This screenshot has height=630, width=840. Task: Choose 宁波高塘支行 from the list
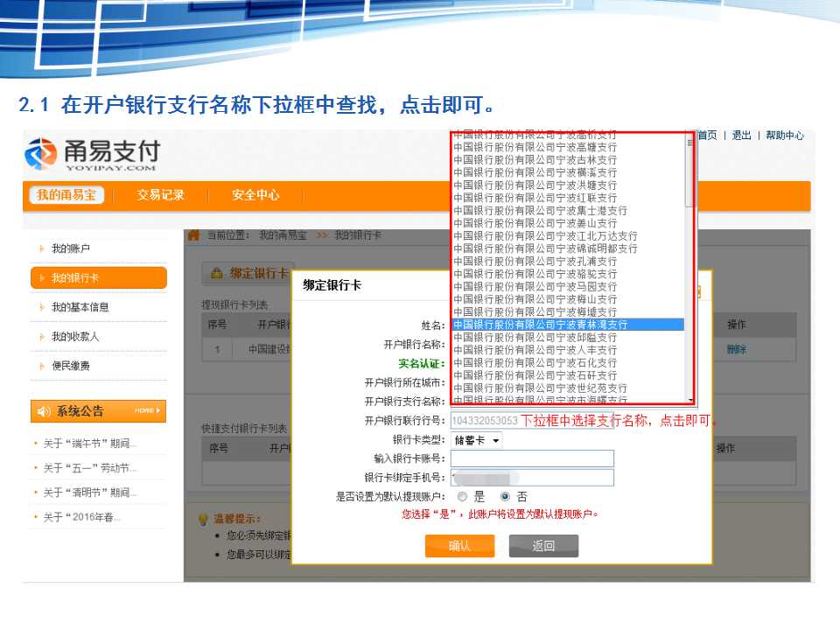pos(568,147)
